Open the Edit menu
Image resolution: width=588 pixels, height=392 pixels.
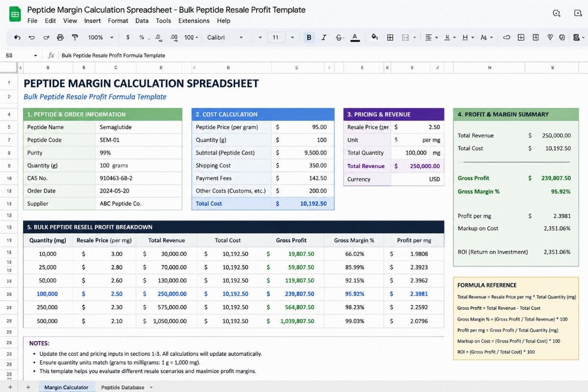50,21
